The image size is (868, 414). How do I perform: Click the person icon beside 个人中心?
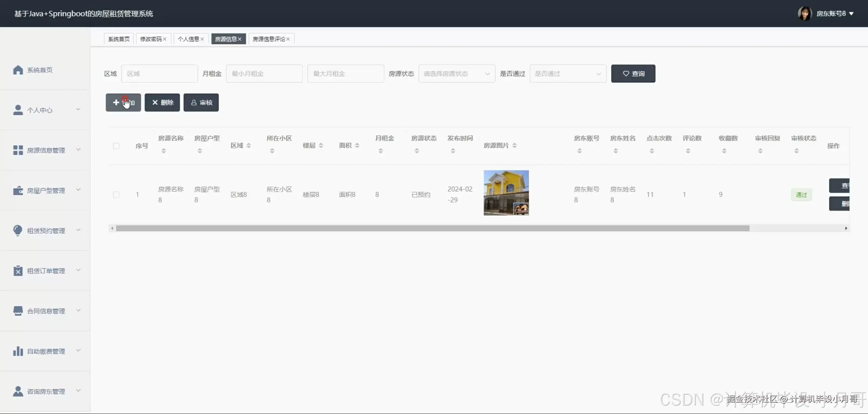point(18,110)
